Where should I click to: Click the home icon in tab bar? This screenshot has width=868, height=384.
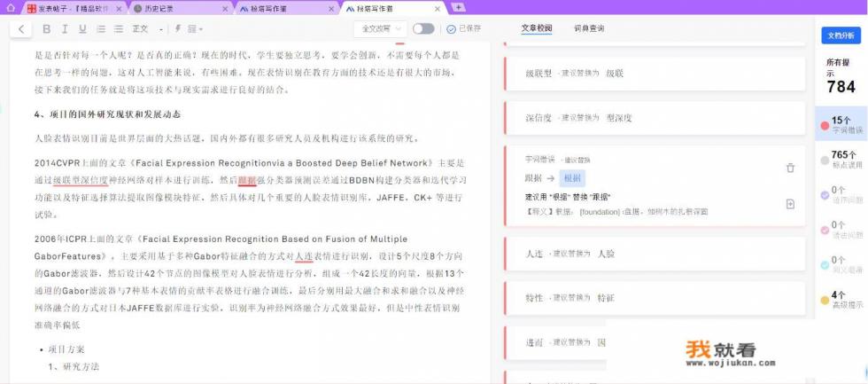tap(10, 8)
